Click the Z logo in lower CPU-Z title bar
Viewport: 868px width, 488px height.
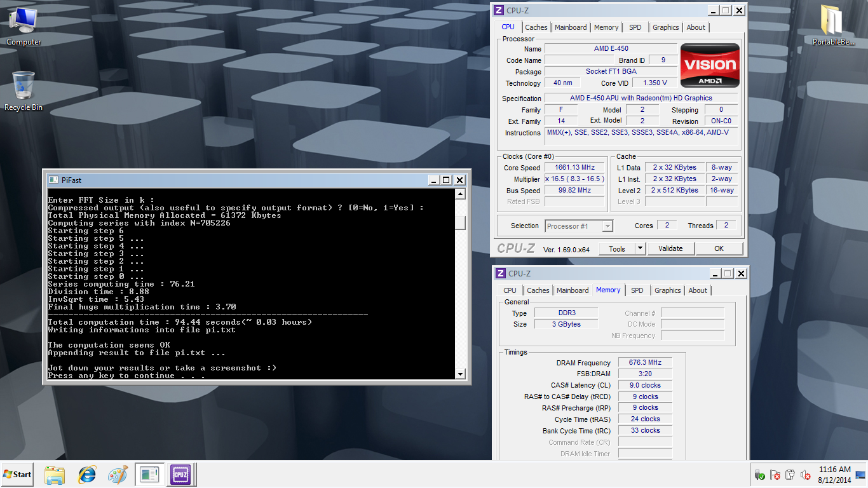coord(501,273)
